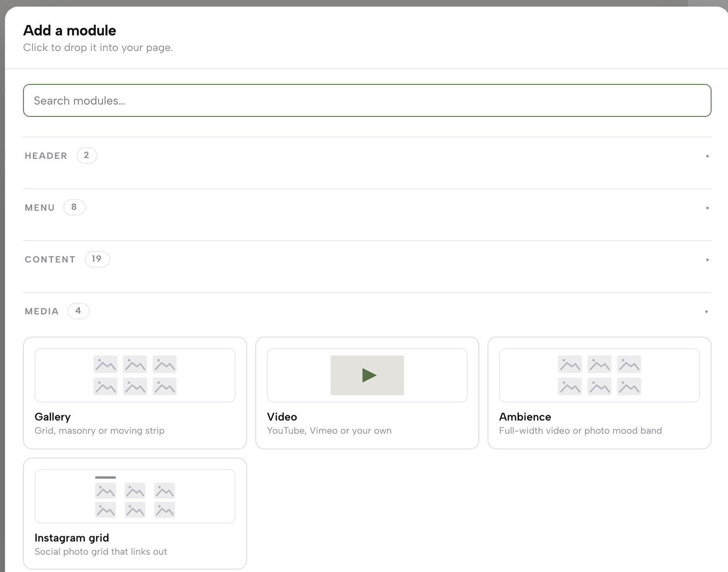Click the Gallery module preview thumbnail
728x572 pixels.
click(135, 375)
